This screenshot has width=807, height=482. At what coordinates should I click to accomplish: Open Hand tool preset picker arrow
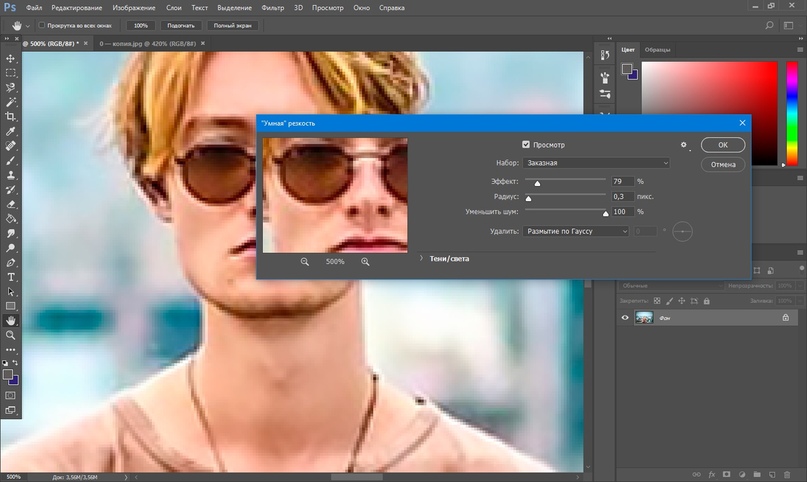(27, 26)
